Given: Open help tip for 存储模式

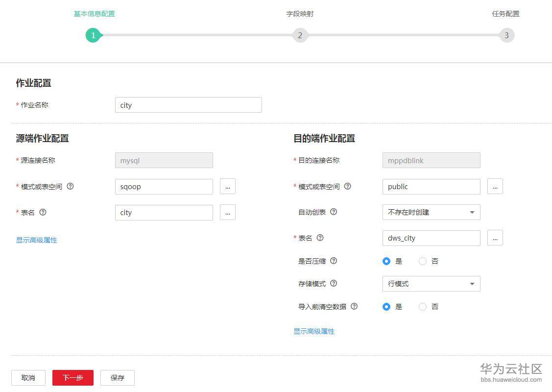Looking at the screenshot, I should (334, 284).
